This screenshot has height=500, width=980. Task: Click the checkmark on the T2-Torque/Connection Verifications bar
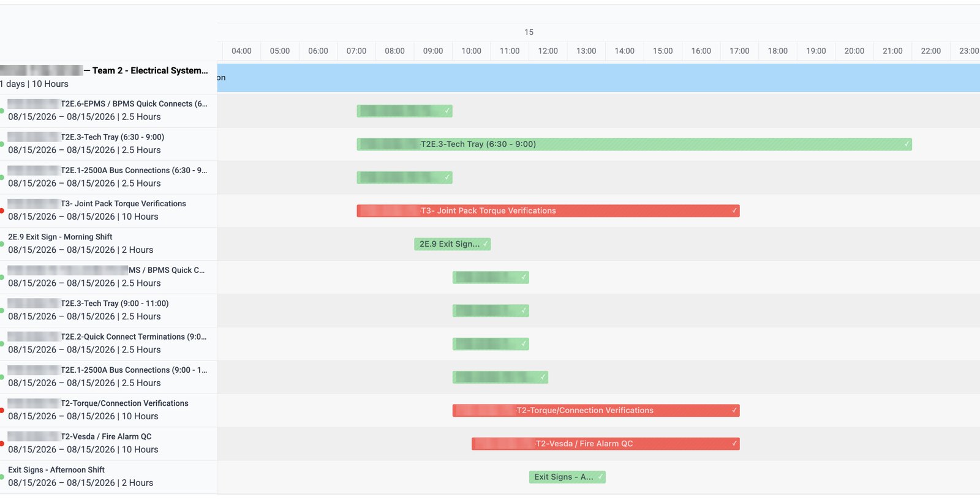pos(734,411)
